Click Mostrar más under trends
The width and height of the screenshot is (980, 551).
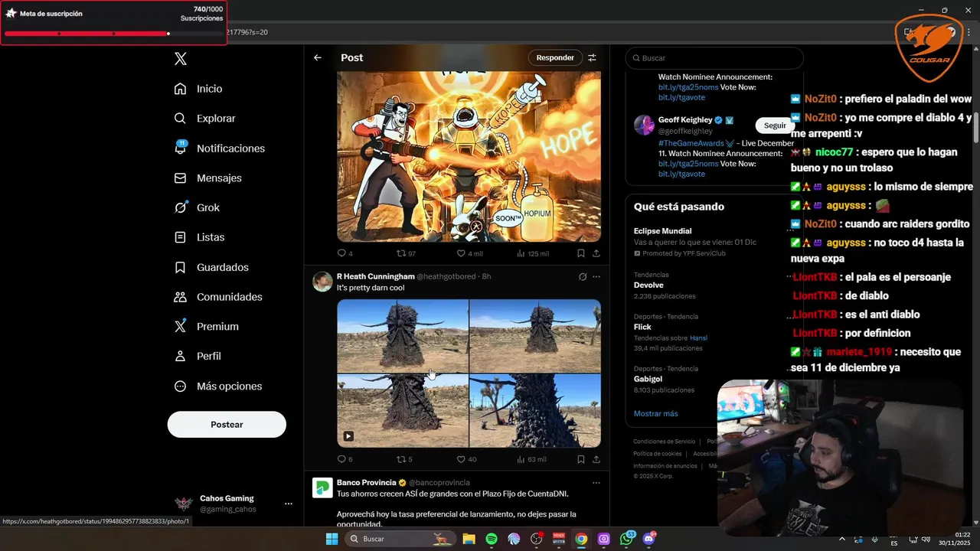click(655, 413)
